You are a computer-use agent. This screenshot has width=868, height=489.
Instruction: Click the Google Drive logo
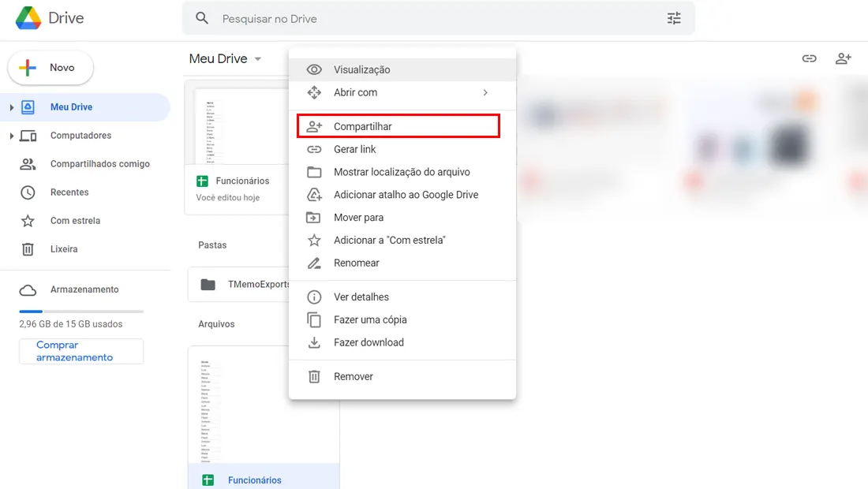28,18
